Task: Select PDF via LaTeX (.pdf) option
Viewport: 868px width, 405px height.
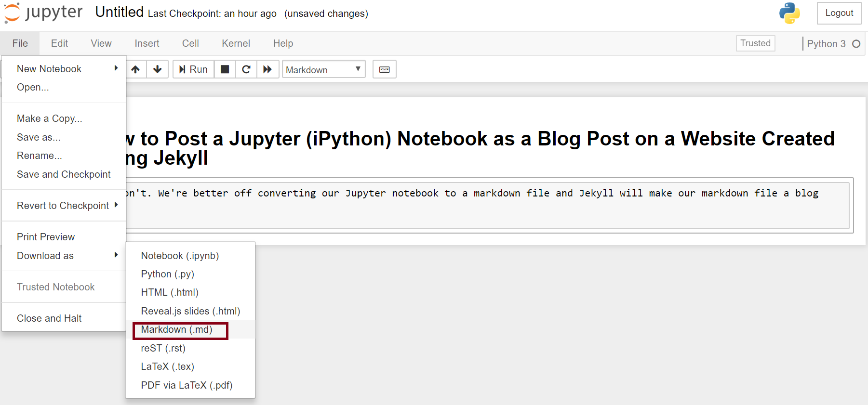Action: tap(187, 385)
